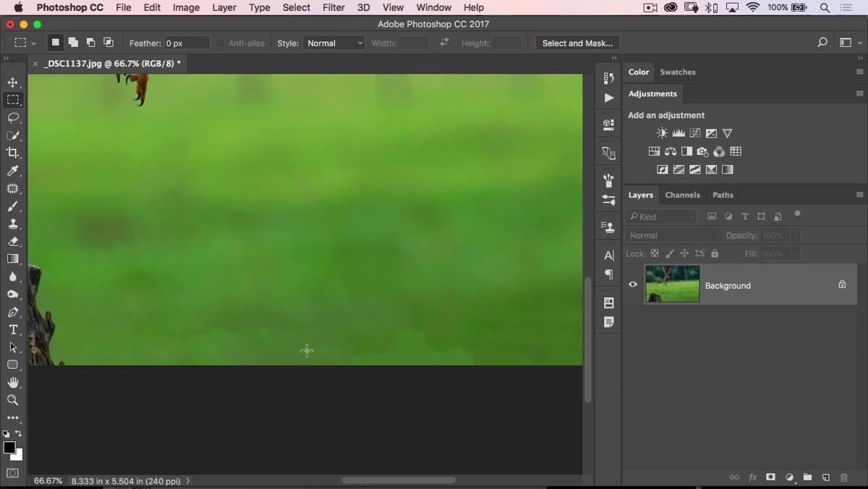The width and height of the screenshot is (868, 489).
Task: Add a Photo Filter adjustment
Action: tap(703, 151)
